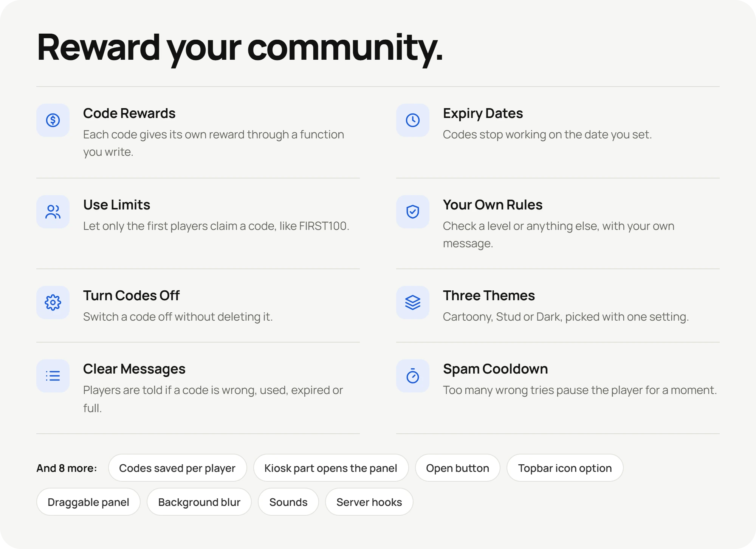Click the dollar coin Code Rewards icon
The height and width of the screenshot is (549, 756).
pyautogui.click(x=53, y=120)
